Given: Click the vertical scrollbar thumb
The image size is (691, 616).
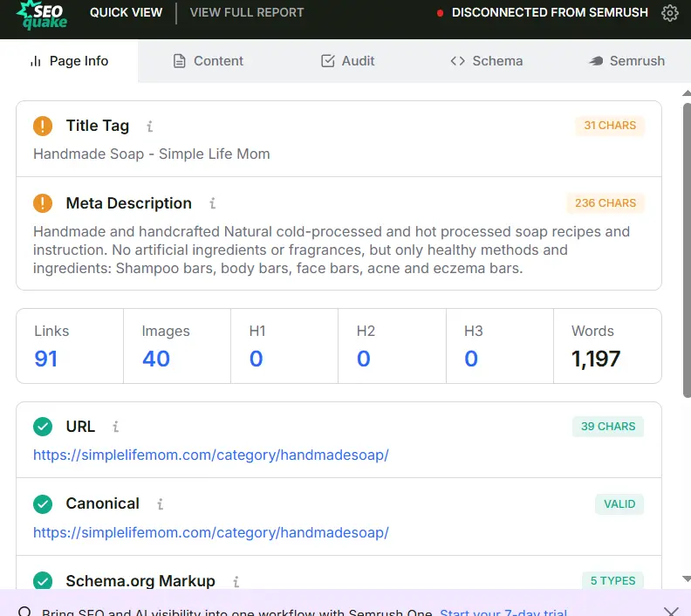Looking at the screenshot, I should (687, 250).
